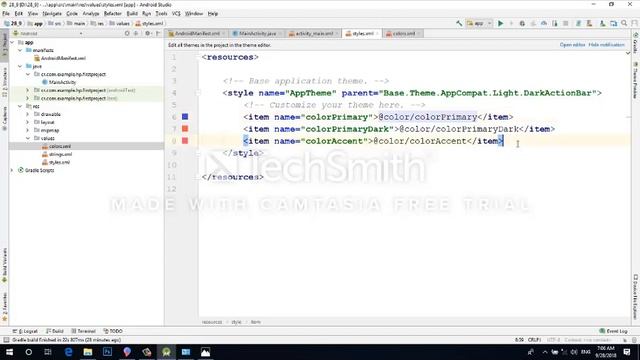Expand the layout folder
Image resolution: width=640 pixels, height=360 pixels.
pos(28,122)
